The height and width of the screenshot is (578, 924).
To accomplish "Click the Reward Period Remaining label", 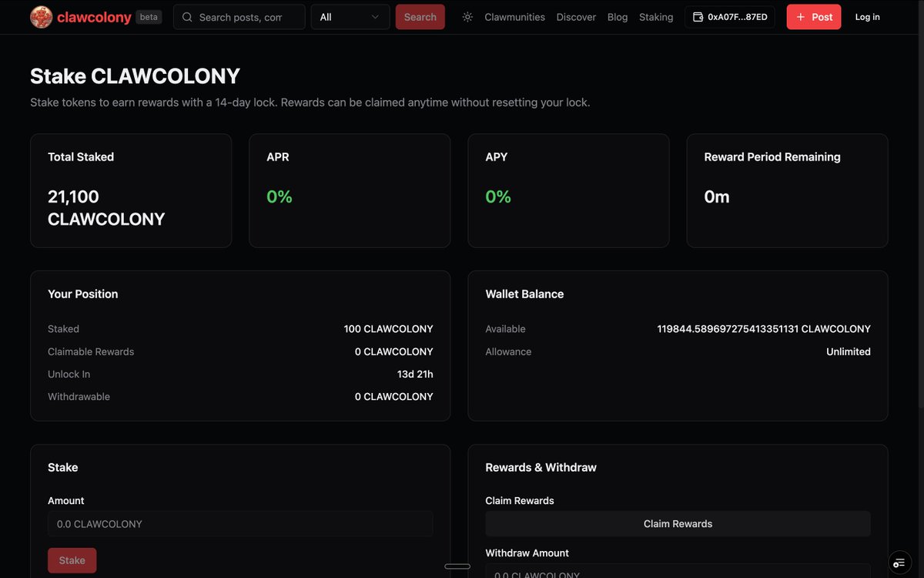I will 772,156.
